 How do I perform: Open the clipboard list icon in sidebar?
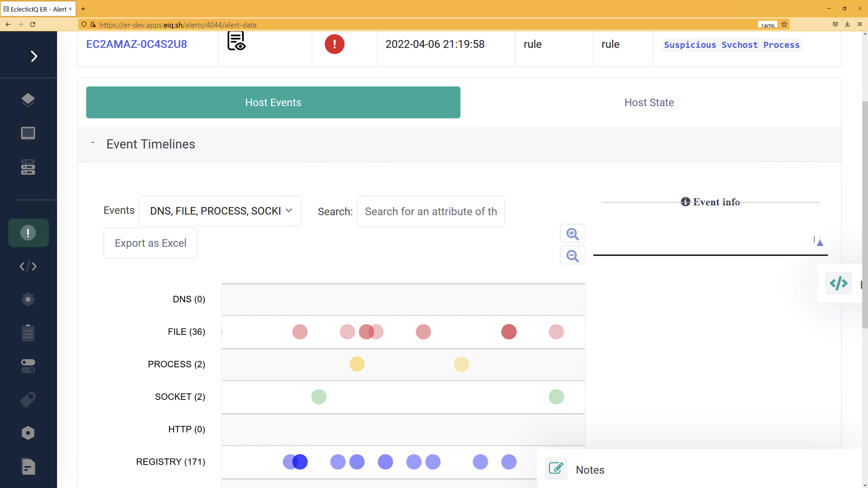click(x=28, y=333)
